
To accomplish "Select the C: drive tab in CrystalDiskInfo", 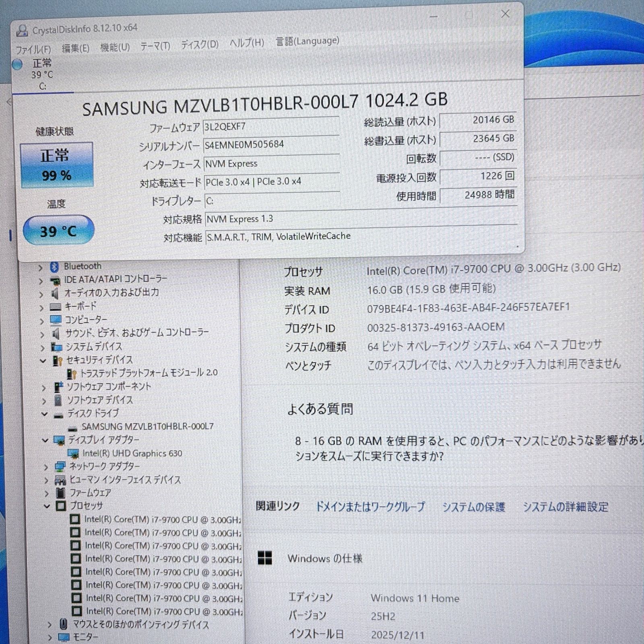I will pos(43,74).
